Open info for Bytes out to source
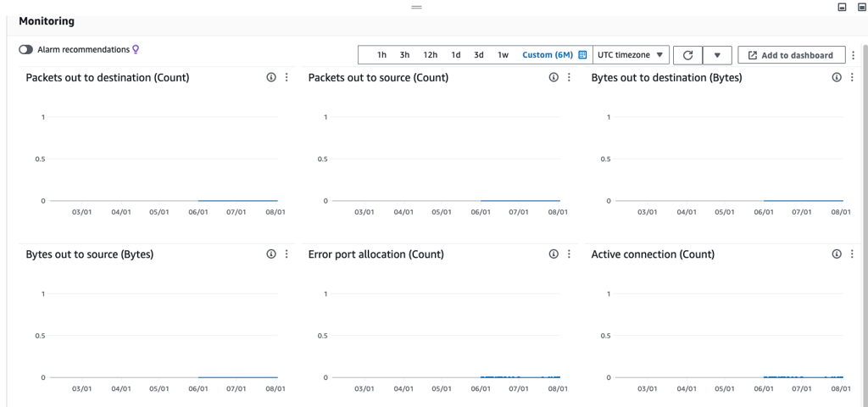 click(x=270, y=254)
